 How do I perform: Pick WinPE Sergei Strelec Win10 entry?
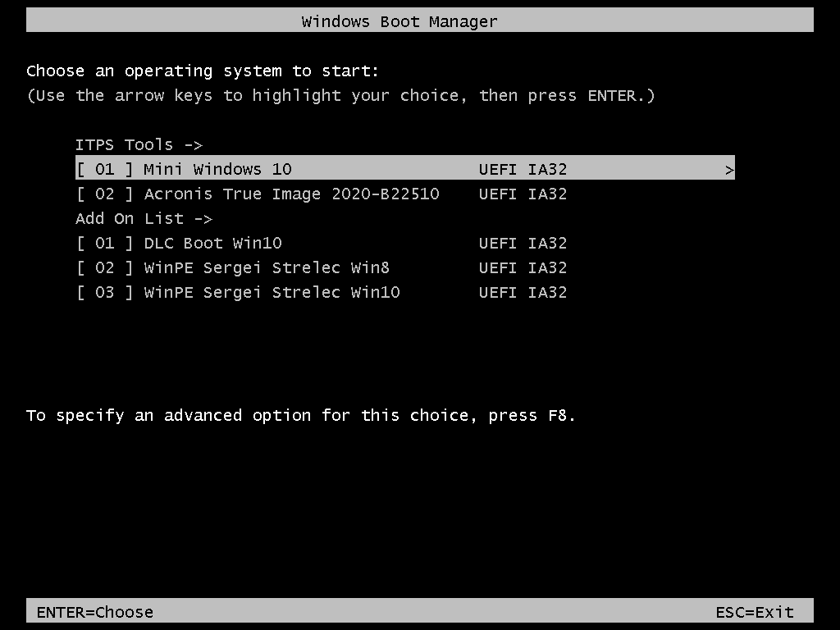[322, 293]
